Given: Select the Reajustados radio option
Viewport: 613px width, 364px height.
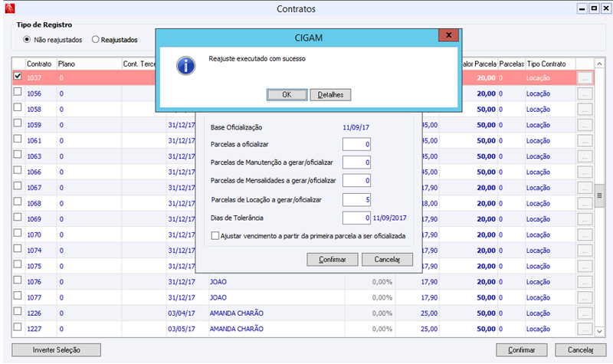Looking at the screenshot, I should pos(95,40).
